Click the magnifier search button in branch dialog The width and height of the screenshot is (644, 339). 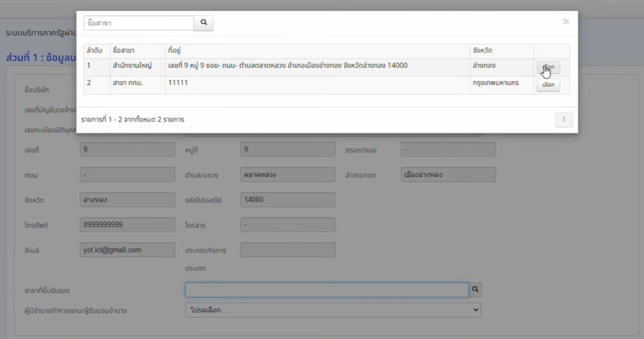(x=203, y=23)
